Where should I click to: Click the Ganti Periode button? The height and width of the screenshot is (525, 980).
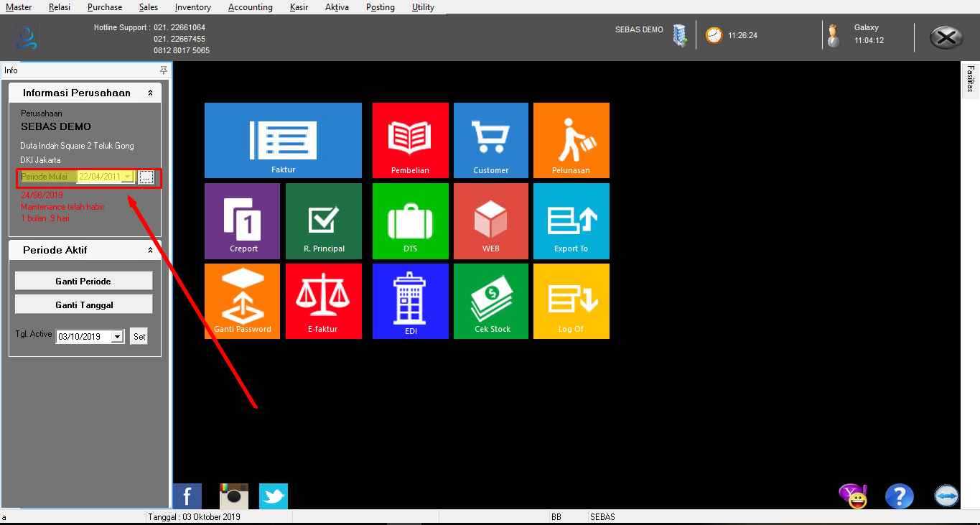point(83,281)
